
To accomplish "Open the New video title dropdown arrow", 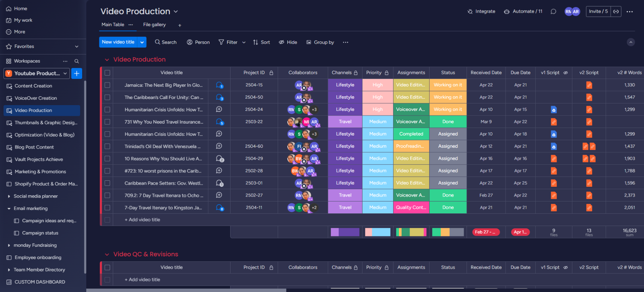I will [142, 42].
